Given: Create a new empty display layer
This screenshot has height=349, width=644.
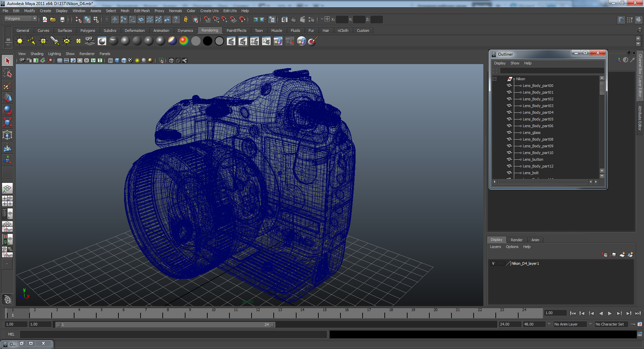Looking at the screenshot, I should (x=622, y=255).
